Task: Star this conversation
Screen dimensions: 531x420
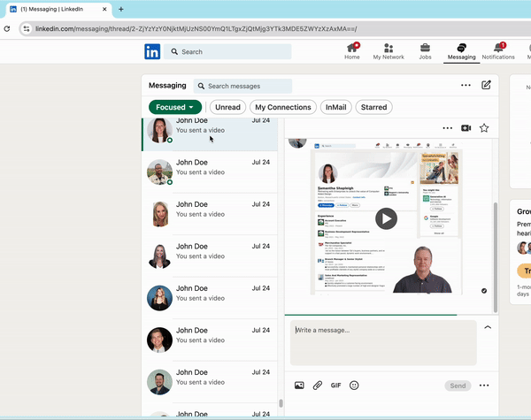Action: (484, 128)
